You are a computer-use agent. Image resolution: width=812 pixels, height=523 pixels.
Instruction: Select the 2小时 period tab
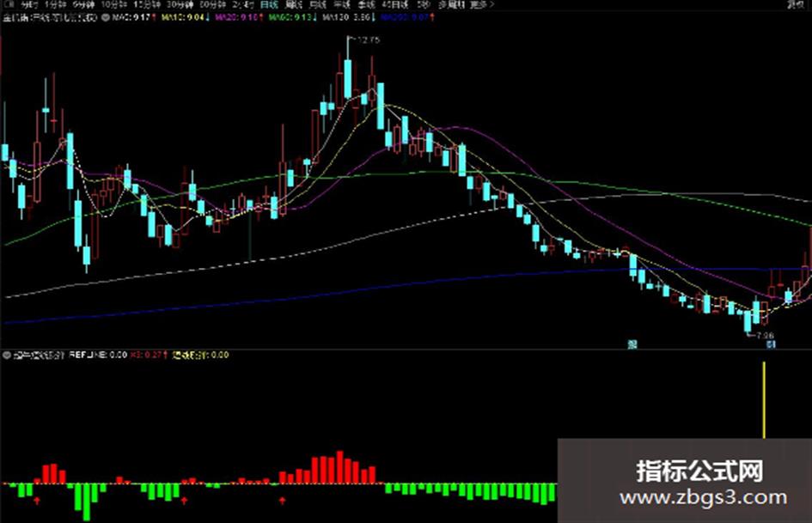pyautogui.click(x=243, y=4)
